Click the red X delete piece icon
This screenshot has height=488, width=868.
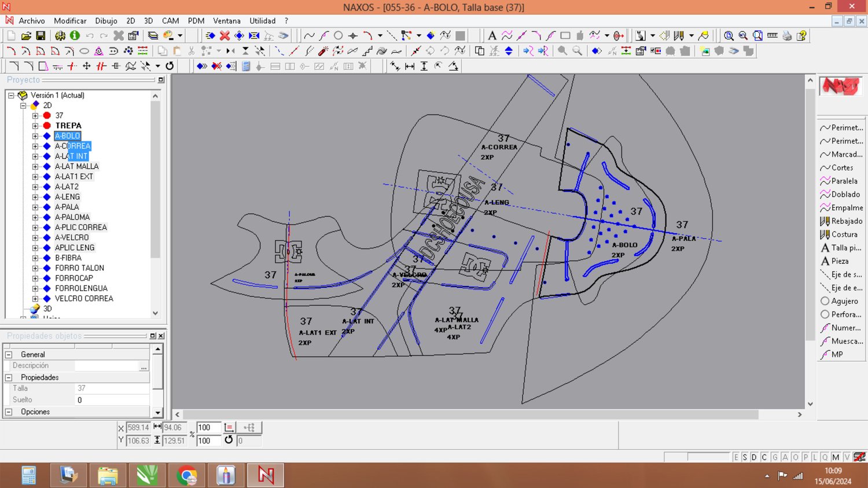(x=225, y=36)
